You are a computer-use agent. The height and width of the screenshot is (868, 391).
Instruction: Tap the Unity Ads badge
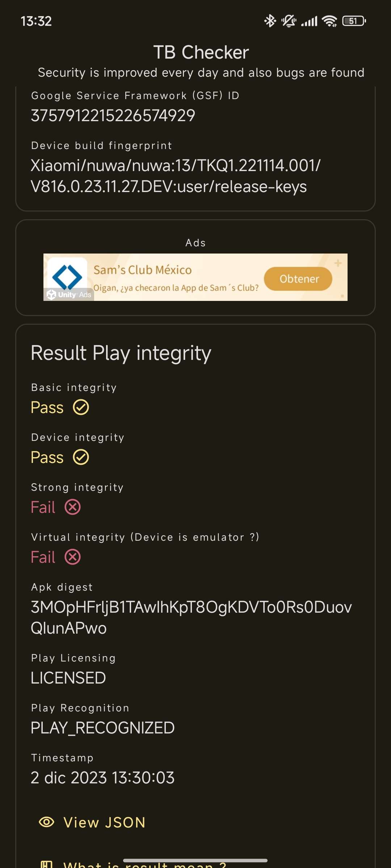coord(69,294)
